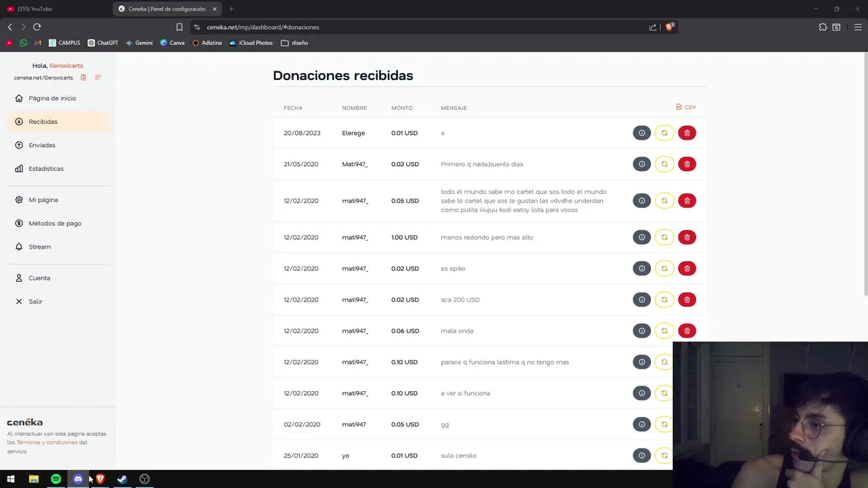Replay the 'menos redondo pero mas alto' donation
868x488 pixels.
(x=665, y=237)
